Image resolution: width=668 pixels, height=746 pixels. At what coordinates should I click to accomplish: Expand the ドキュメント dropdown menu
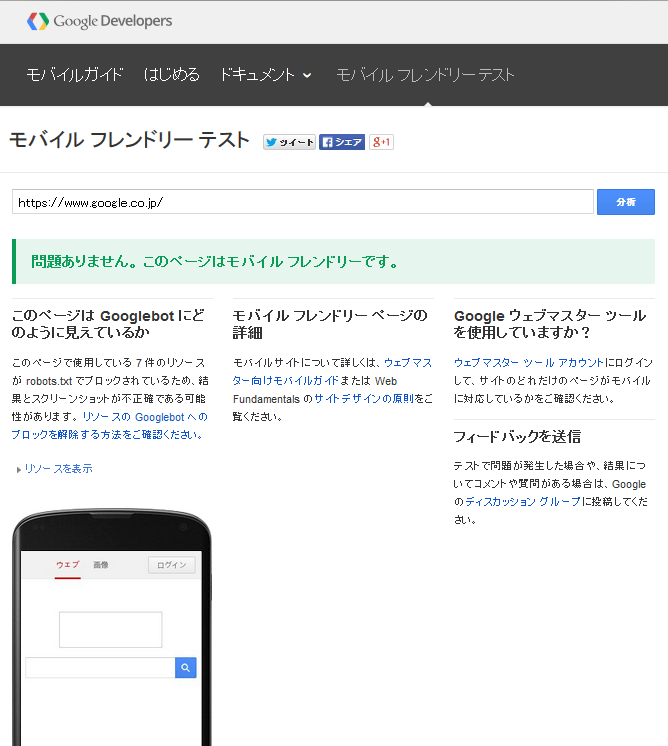265,75
